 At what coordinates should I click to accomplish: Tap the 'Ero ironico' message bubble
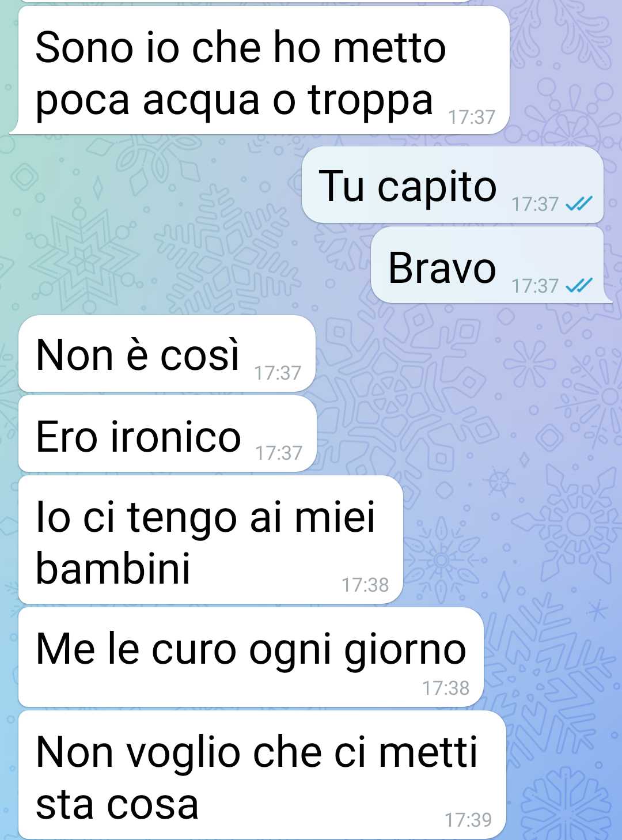tap(168, 434)
